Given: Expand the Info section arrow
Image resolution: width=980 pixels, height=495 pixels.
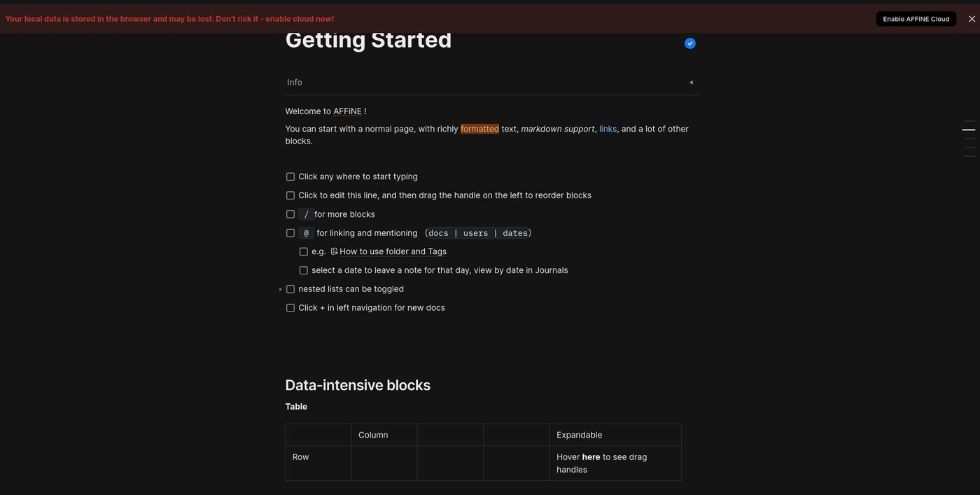Looking at the screenshot, I should 691,83.
